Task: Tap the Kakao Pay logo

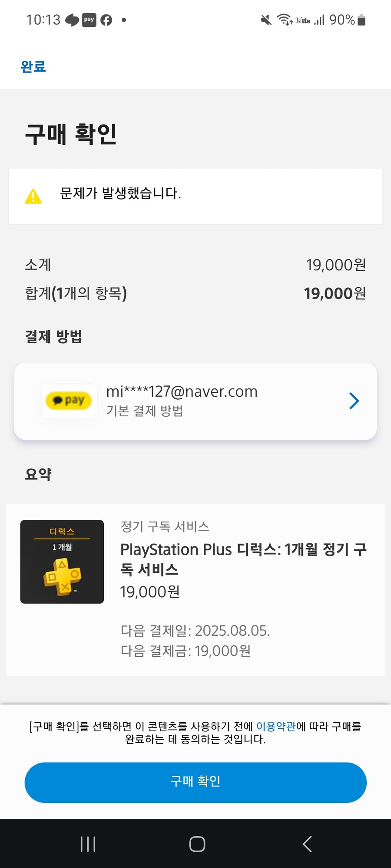Action: point(69,401)
